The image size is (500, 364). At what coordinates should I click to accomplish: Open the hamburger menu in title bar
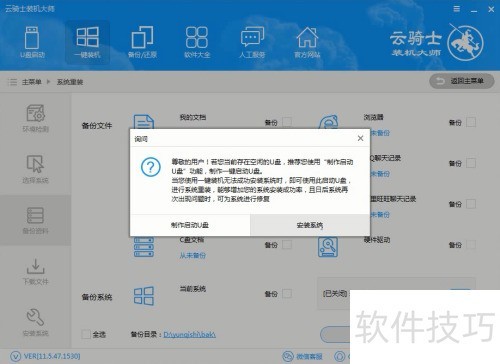point(457,9)
